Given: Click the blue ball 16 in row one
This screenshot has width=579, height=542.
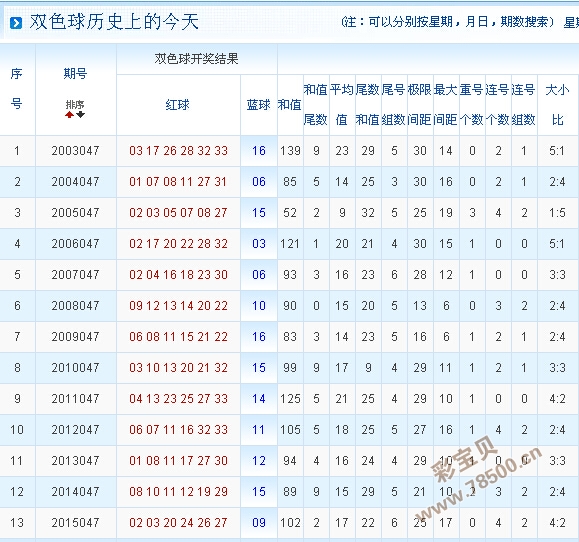Looking at the screenshot, I should 259,151.
